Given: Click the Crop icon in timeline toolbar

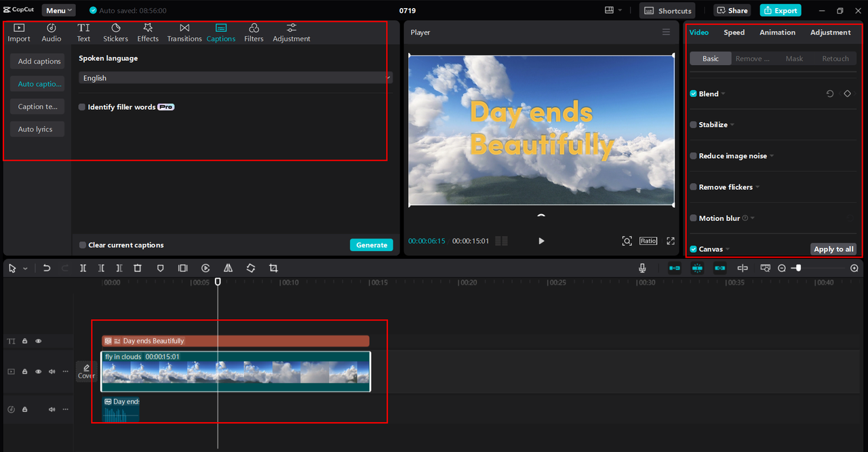Looking at the screenshot, I should click(273, 268).
